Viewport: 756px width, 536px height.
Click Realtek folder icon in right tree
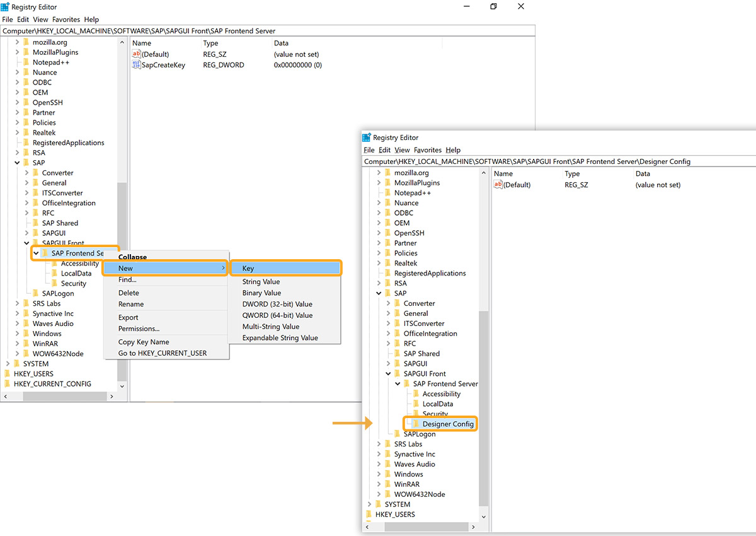pyautogui.click(x=387, y=263)
